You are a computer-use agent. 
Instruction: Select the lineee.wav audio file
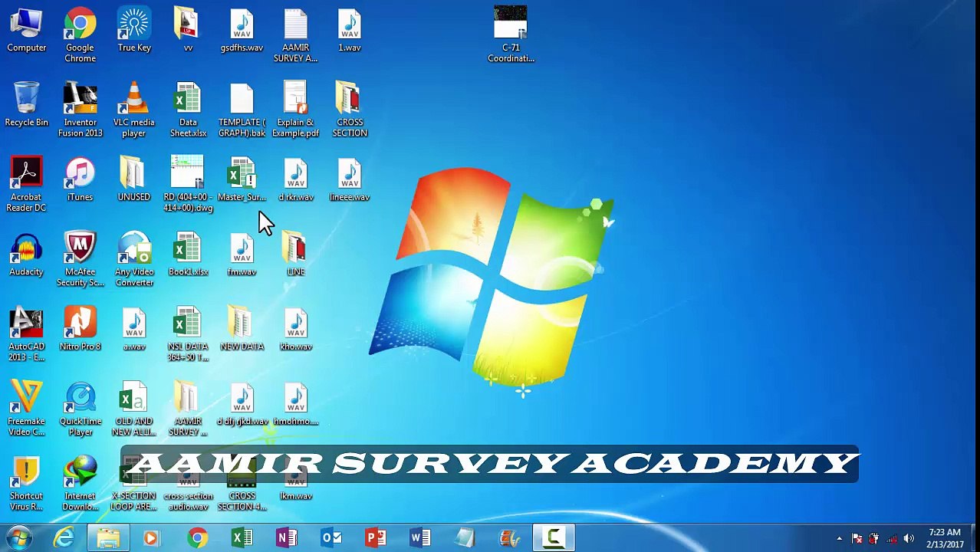click(x=349, y=180)
